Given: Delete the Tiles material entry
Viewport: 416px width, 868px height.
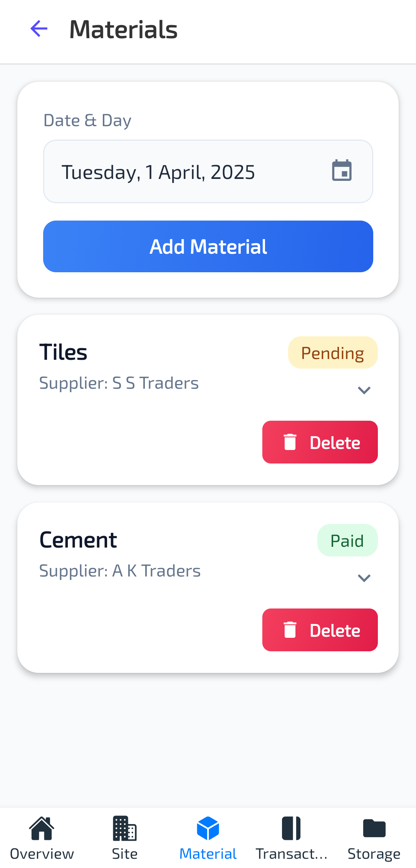Looking at the screenshot, I should pyautogui.click(x=320, y=442).
